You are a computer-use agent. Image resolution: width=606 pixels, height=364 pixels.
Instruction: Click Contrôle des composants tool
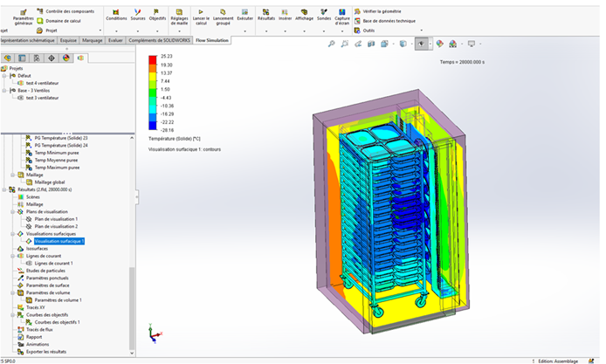pos(65,11)
